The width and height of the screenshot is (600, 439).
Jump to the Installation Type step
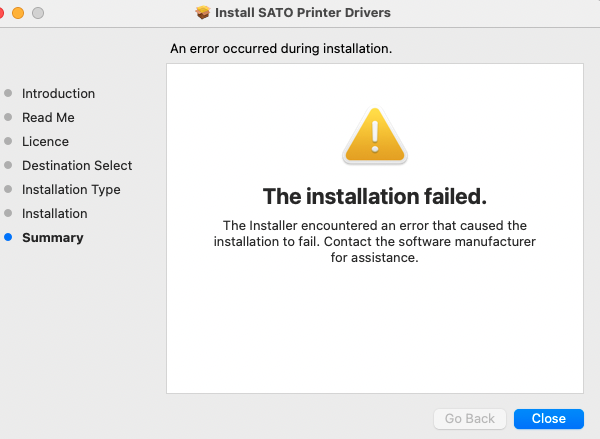71,190
